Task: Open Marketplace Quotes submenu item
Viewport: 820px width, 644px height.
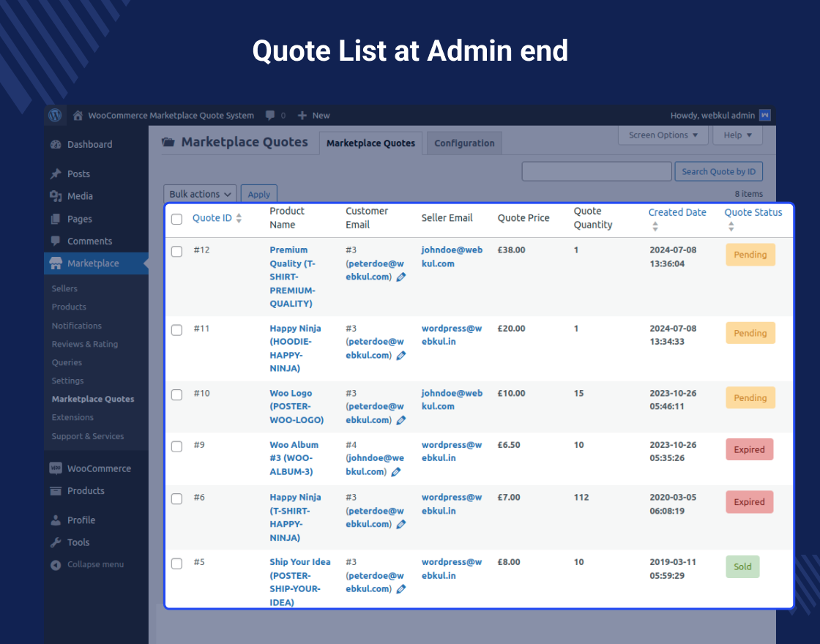Action: click(x=92, y=399)
